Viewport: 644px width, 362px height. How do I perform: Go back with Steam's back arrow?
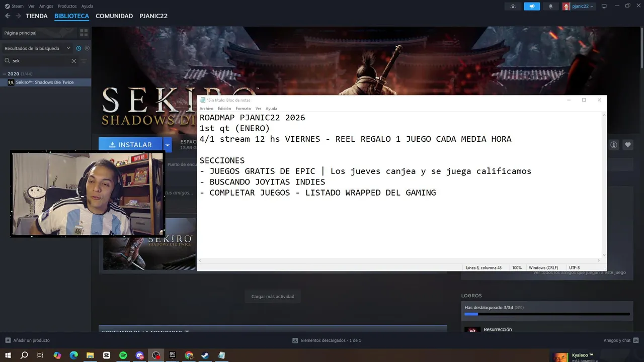click(x=8, y=16)
